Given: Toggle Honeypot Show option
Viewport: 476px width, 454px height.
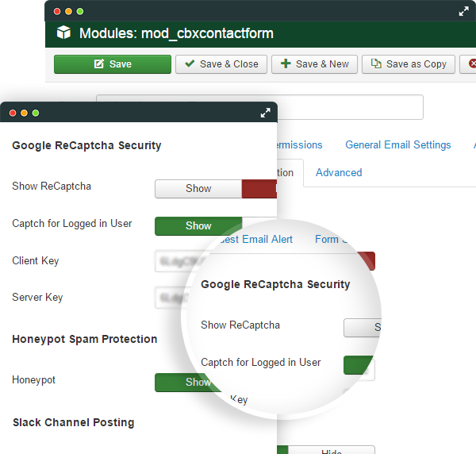Looking at the screenshot, I should pyautogui.click(x=188, y=383).
